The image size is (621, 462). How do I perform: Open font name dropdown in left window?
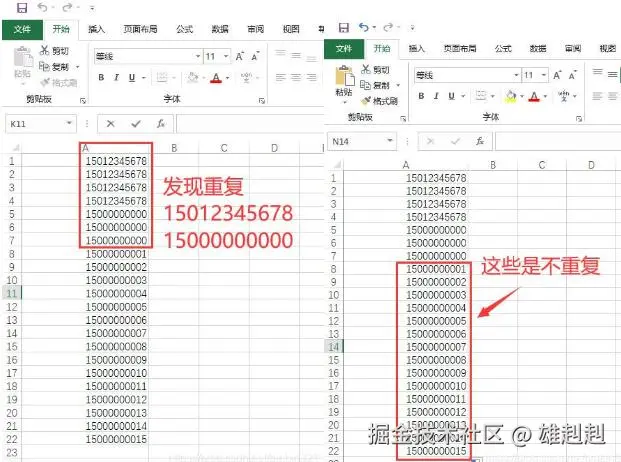[x=198, y=56]
